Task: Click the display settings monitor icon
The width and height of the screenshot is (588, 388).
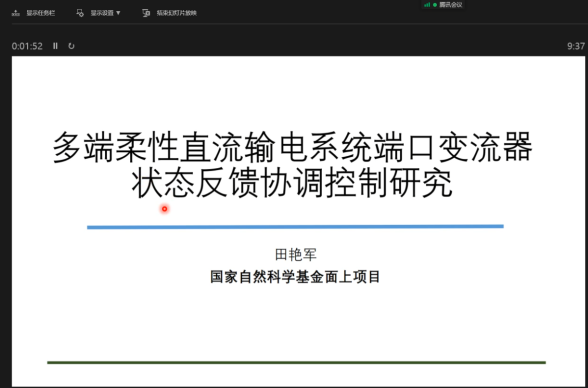Action: [80, 13]
